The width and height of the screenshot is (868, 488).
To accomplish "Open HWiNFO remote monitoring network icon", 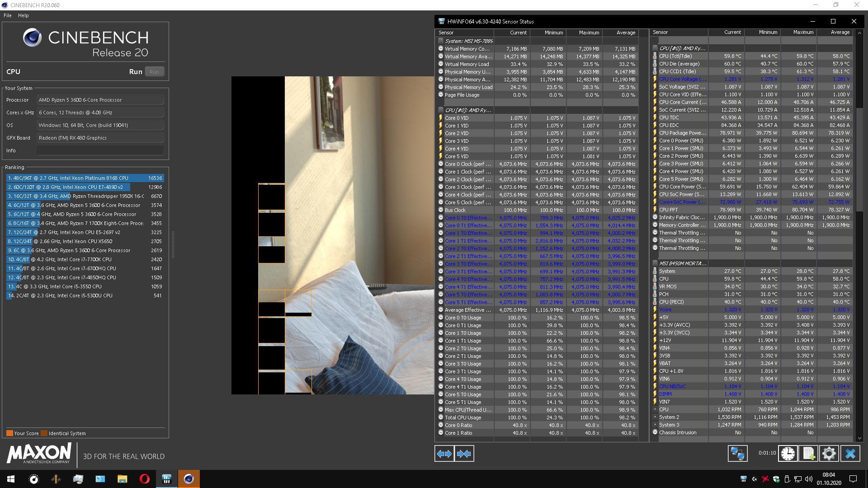I will pyautogui.click(x=737, y=454).
